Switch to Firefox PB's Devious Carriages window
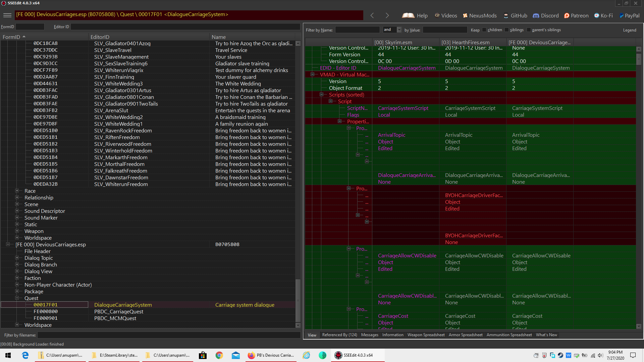 271,355
